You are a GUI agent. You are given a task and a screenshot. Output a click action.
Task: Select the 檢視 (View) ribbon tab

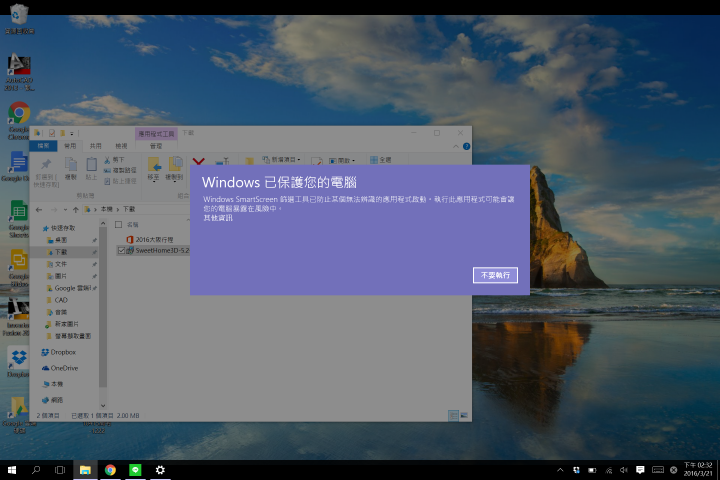[x=121, y=146]
